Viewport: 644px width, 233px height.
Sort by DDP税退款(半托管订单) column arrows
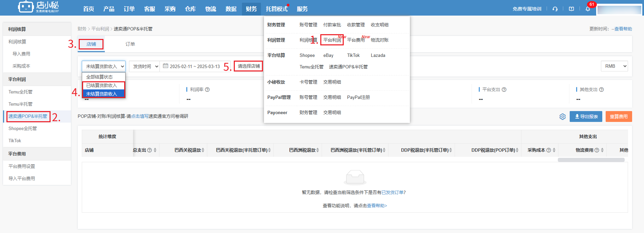(451, 150)
